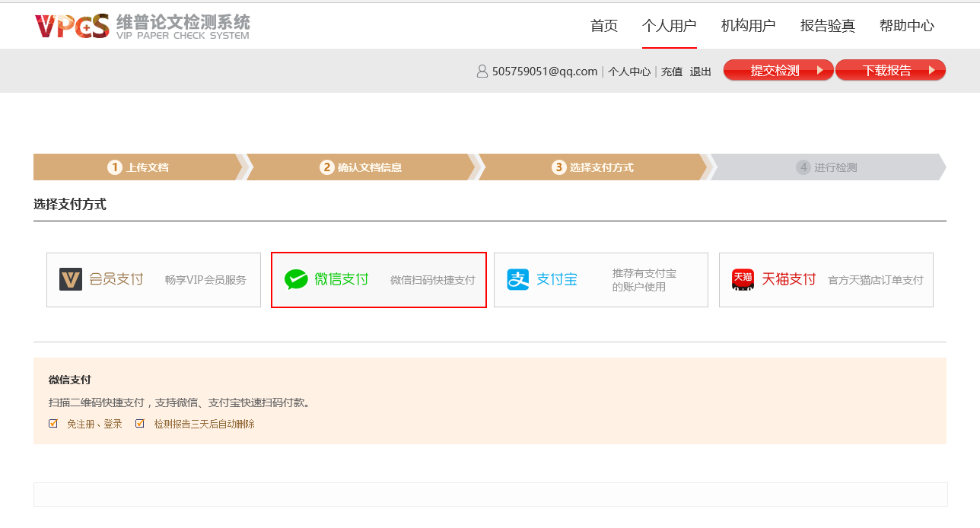The height and width of the screenshot is (528, 980).
Task: Open the 个人用户 navigation tab
Action: pyautogui.click(x=670, y=25)
